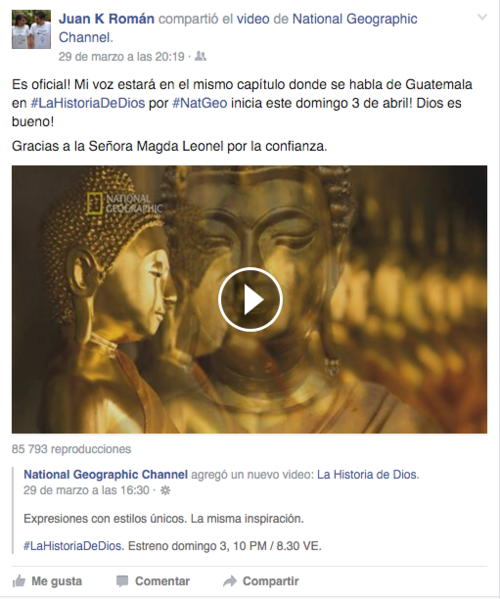Open National Geographic Channel in quoted post
Image resolution: width=500 pixels, height=599 pixels.
tap(106, 474)
